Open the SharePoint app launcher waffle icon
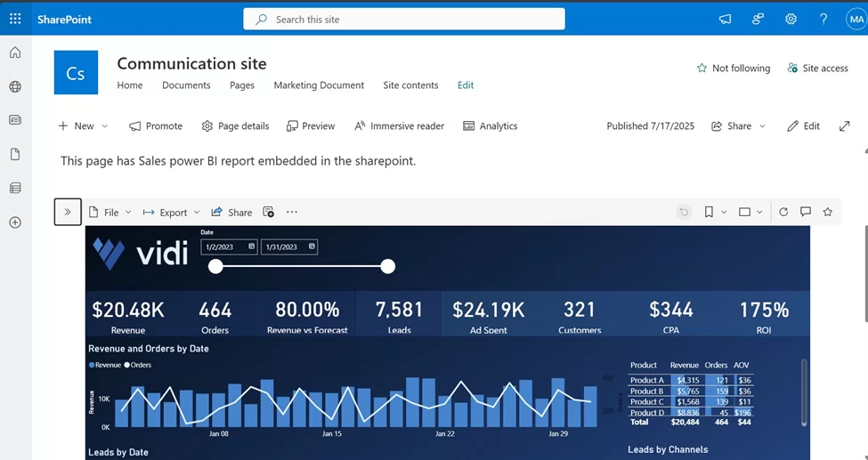The width and height of the screenshot is (868, 460). (15, 19)
